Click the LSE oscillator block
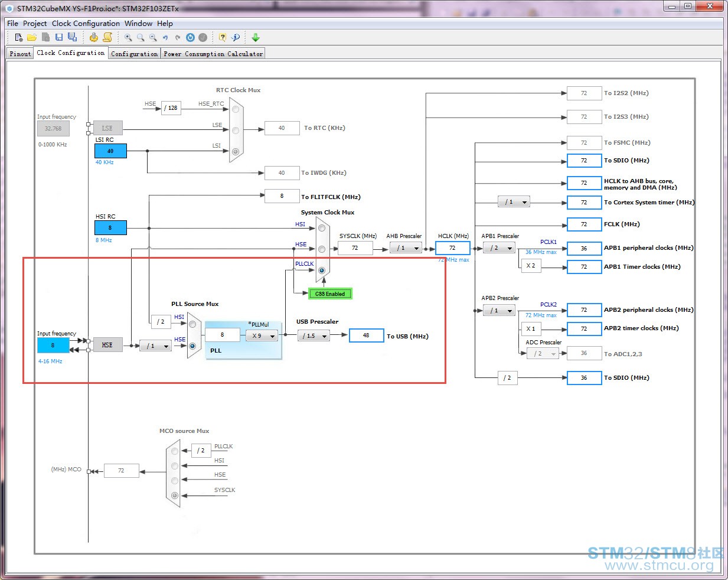This screenshot has height=580, width=728. pyautogui.click(x=107, y=128)
